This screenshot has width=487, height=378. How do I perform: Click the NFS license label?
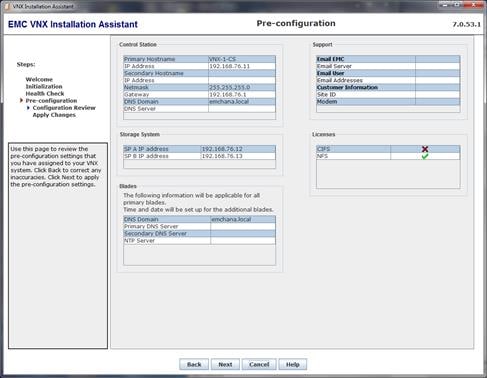322,156
